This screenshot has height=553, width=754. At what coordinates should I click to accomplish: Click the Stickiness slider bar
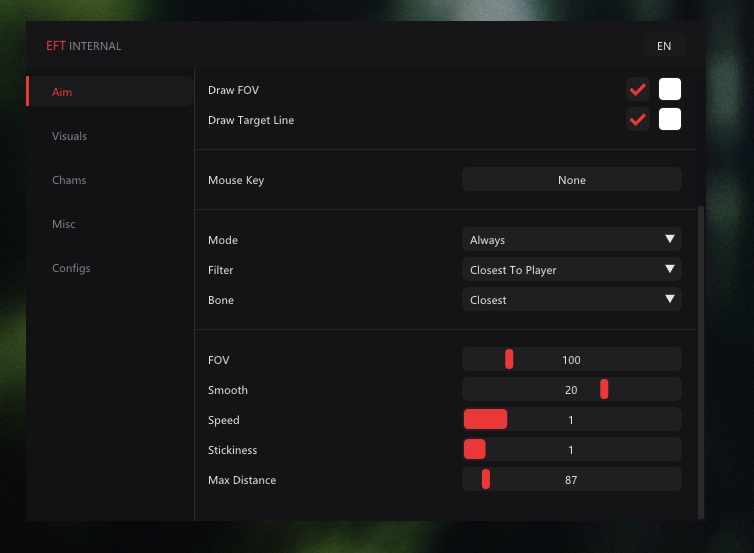572,449
